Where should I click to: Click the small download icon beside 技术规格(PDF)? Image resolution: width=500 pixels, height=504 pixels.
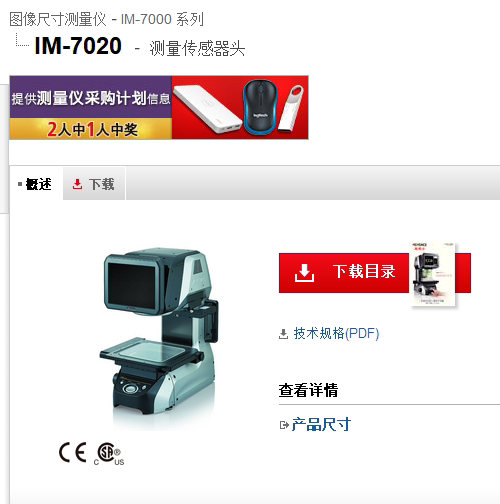pyautogui.click(x=283, y=334)
